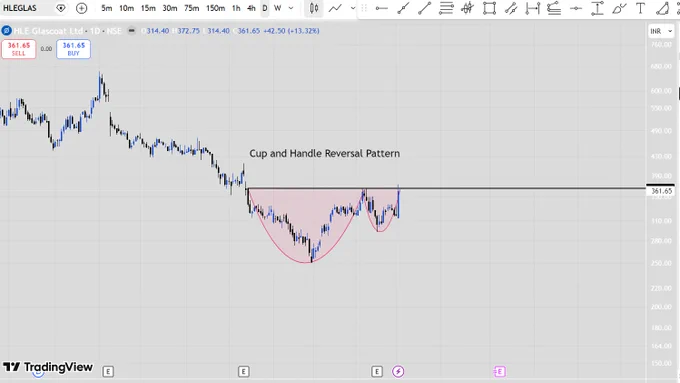Select the date range measure tool

tap(533, 8)
